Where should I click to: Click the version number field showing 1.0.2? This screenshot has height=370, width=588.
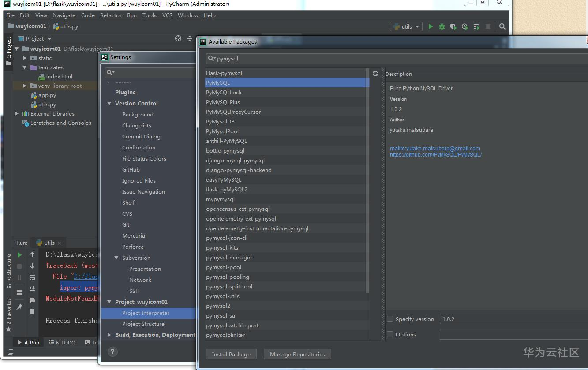514,319
